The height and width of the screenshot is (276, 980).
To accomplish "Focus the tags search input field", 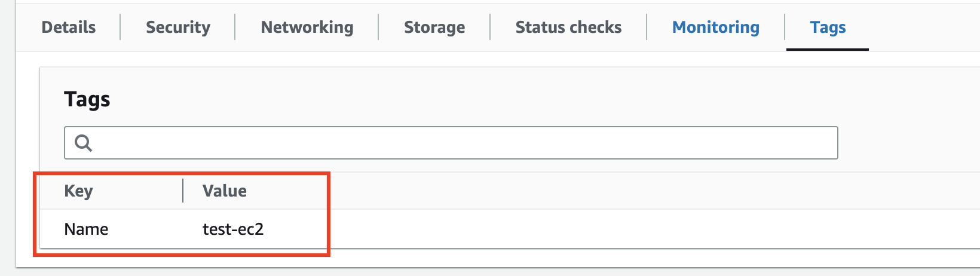I will coord(451,143).
